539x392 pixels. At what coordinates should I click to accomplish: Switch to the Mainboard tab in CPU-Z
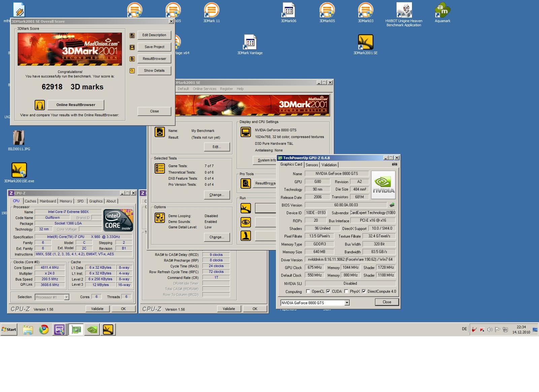(48, 201)
